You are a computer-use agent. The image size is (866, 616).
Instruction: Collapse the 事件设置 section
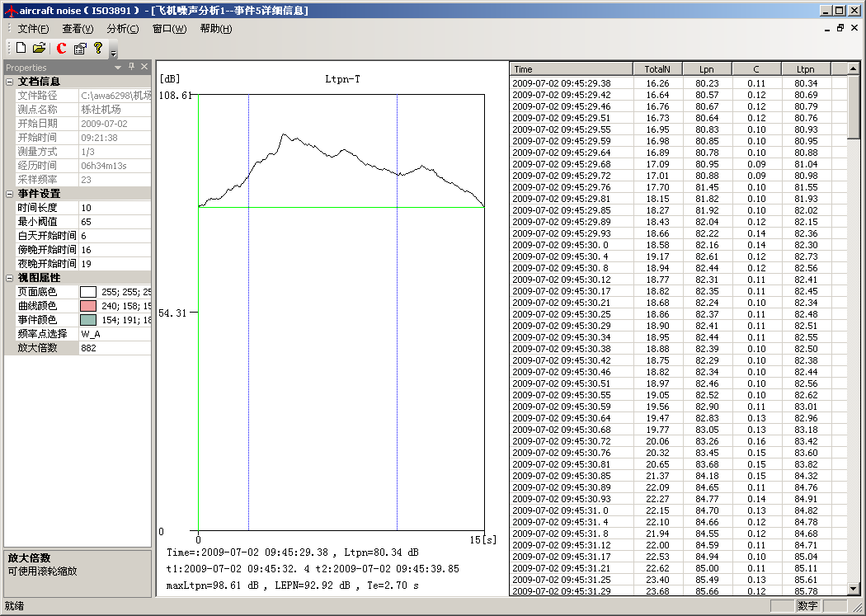pyautogui.click(x=9, y=194)
